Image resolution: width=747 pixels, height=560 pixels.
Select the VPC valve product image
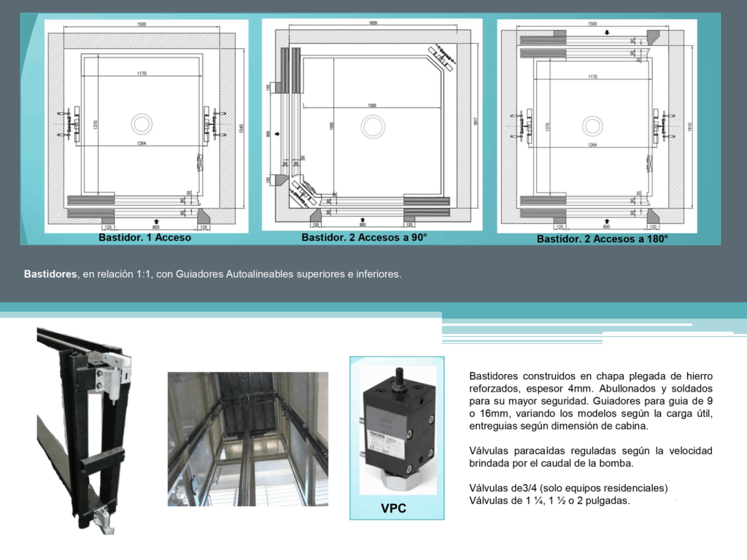tap(397, 430)
